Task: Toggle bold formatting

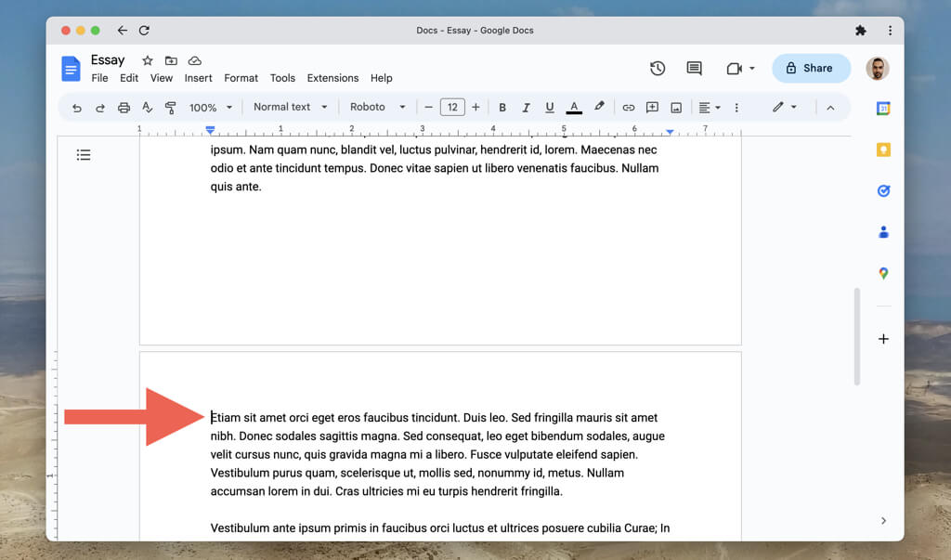Action: [502, 108]
